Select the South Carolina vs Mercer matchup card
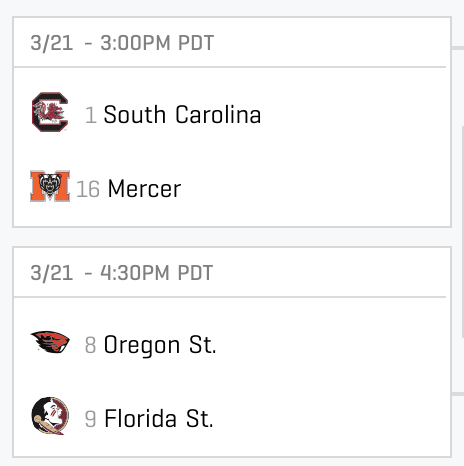Viewport: 464px width, 466px height. click(x=232, y=122)
